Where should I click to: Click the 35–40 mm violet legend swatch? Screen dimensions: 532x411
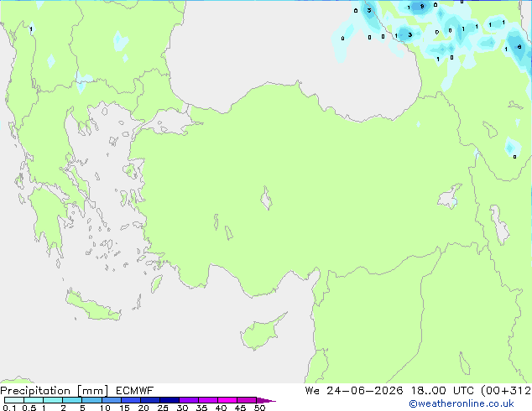(x=207, y=400)
